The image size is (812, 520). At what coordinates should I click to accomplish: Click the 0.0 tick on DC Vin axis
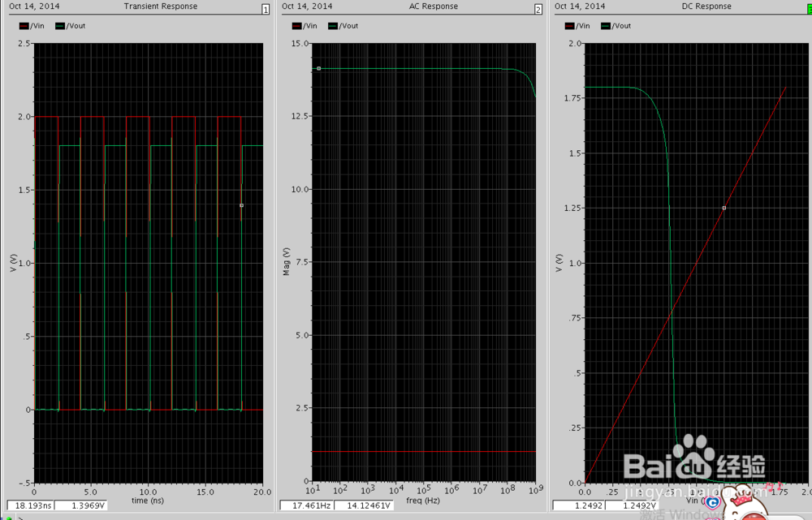(585, 492)
